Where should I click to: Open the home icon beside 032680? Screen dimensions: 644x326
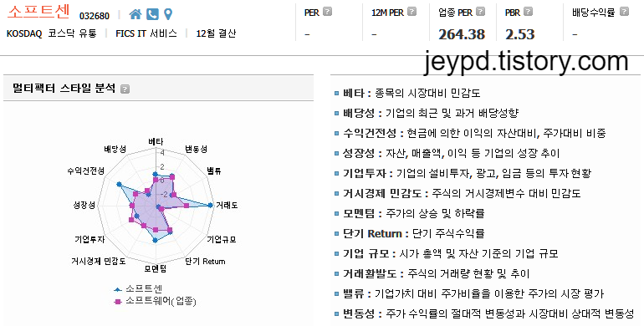pos(135,15)
